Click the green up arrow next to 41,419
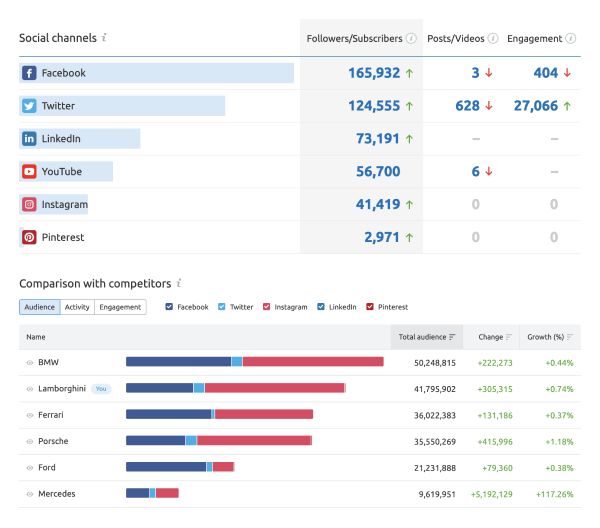The width and height of the screenshot is (600, 528). 409,205
